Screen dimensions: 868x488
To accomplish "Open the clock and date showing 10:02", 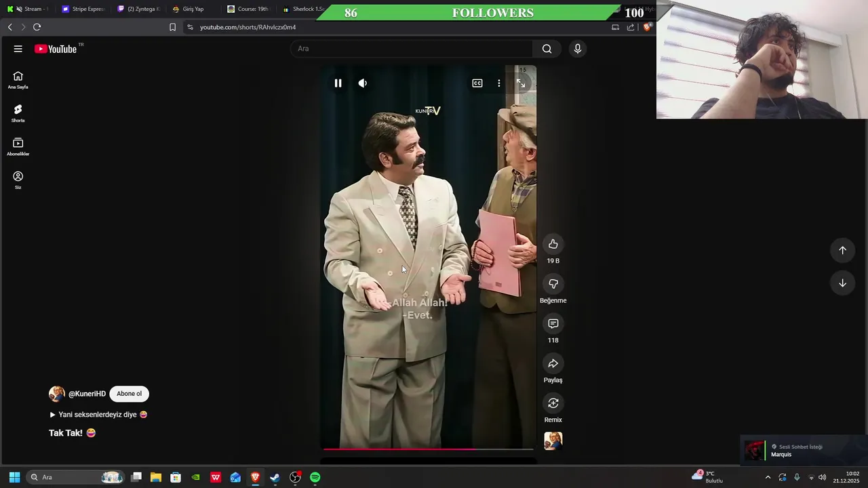I will coord(846,477).
